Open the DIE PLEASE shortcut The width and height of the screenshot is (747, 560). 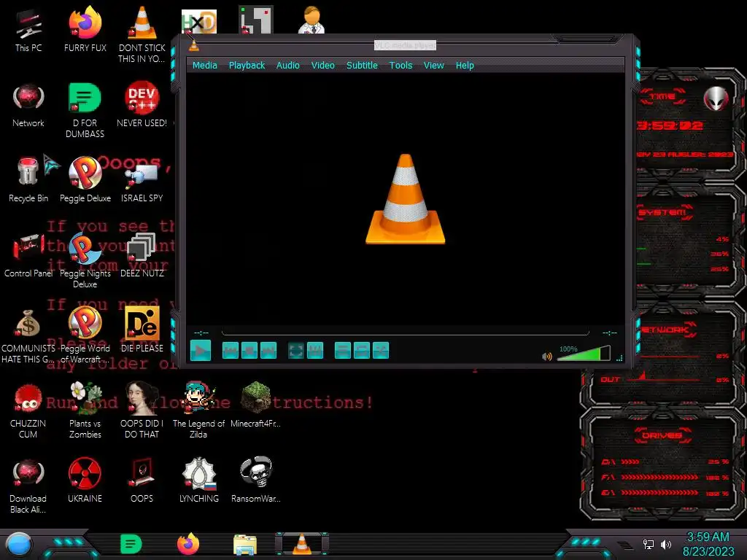click(142, 330)
